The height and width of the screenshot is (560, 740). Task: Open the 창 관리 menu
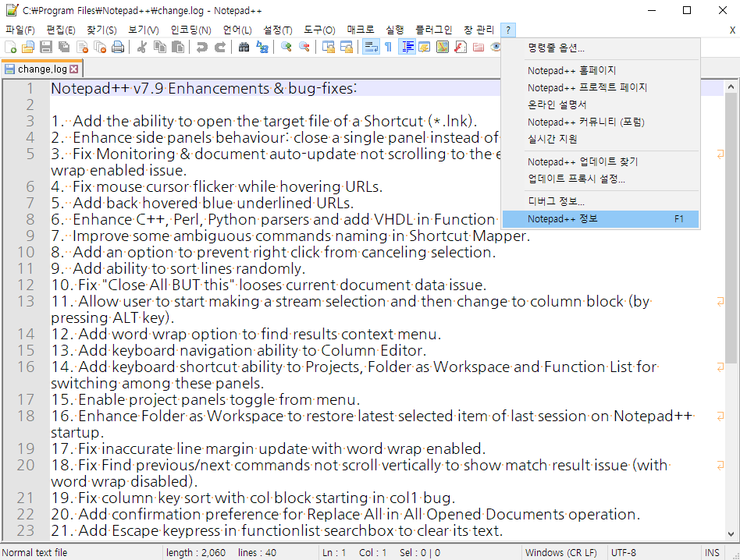pos(479,30)
